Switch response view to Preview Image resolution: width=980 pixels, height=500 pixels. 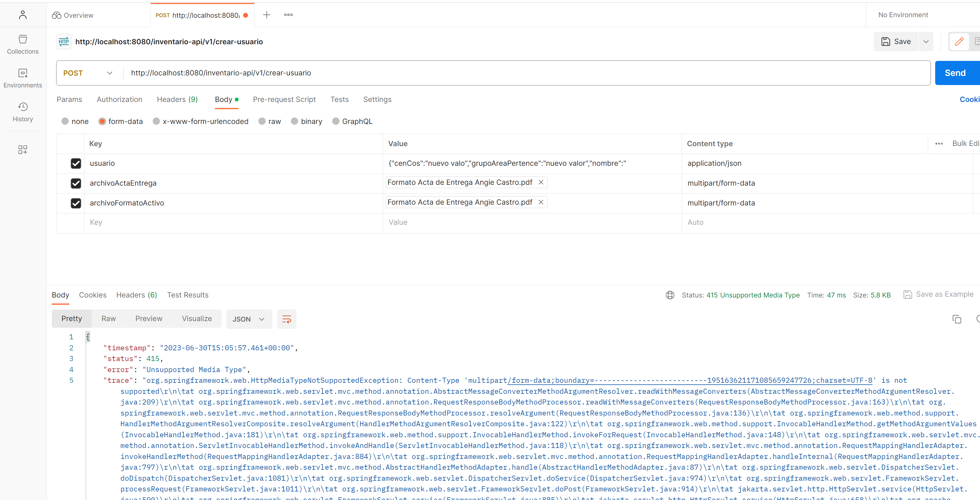click(149, 319)
